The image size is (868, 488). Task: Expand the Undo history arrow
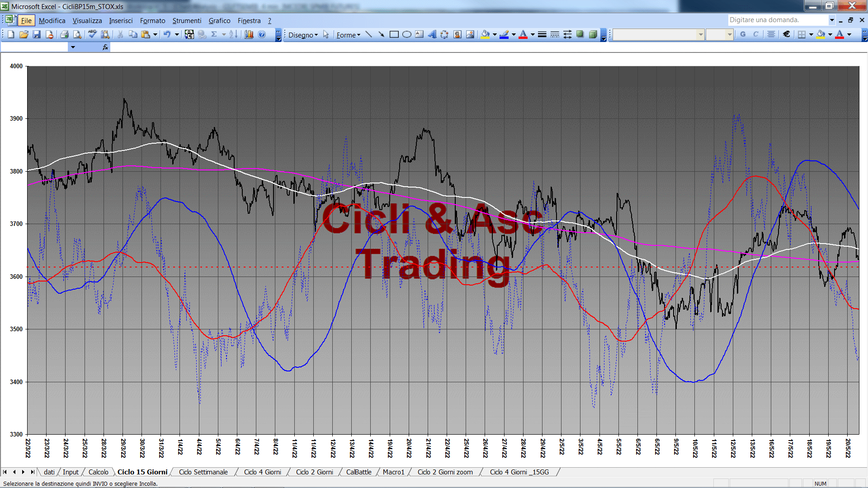tap(177, 34)
